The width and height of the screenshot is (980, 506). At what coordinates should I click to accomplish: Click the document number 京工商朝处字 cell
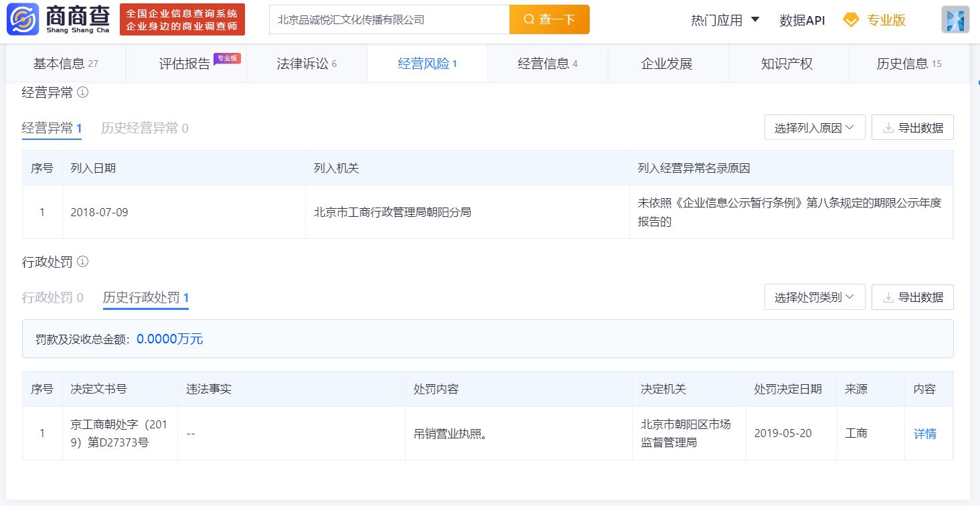[119, 434]
